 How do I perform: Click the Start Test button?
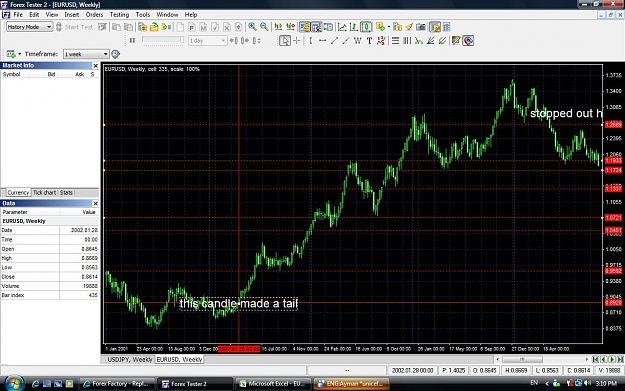[x=75, y=27]
